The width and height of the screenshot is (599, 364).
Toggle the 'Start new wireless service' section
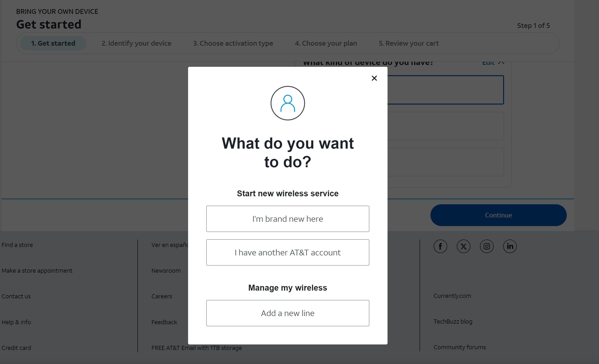click(x=288, y=193)
